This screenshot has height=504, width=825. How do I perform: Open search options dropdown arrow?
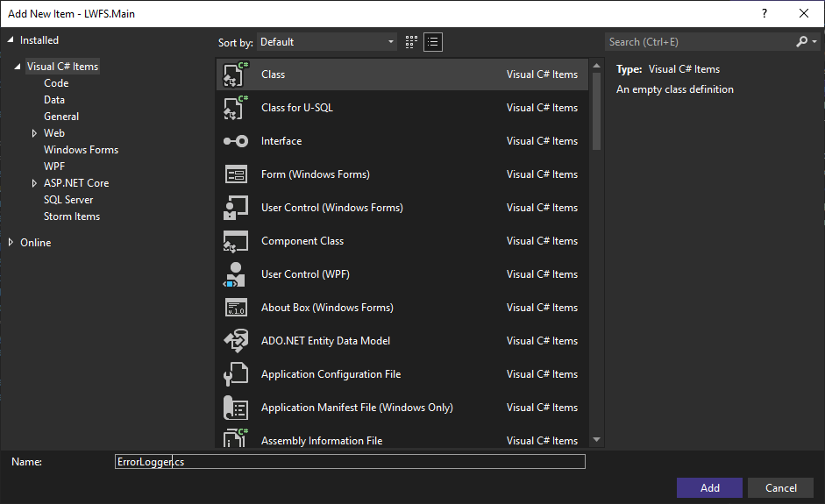click(814, 41)
